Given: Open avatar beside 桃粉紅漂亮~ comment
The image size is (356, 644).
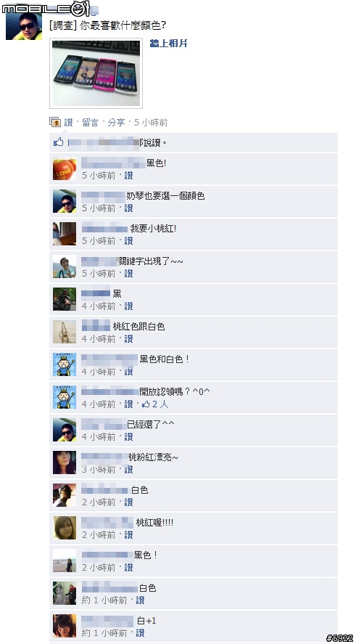Looking at the screenshot, I should pyautogui.click(x=65, y=462).
